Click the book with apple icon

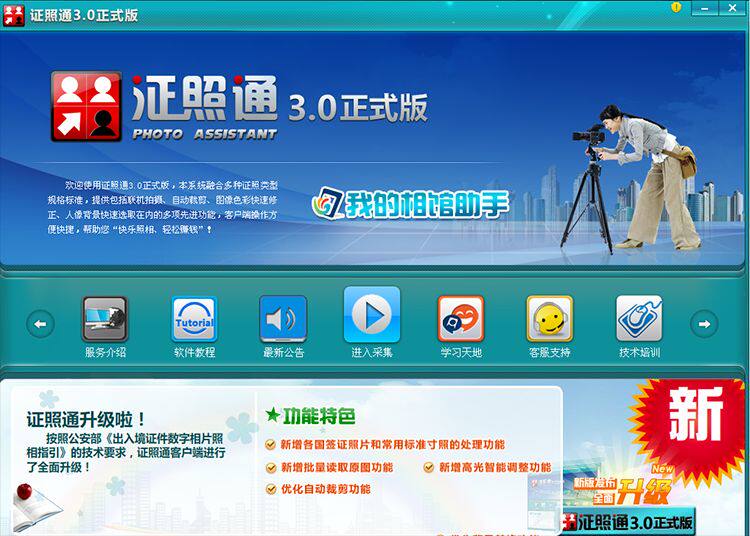[x=36, y=507]
